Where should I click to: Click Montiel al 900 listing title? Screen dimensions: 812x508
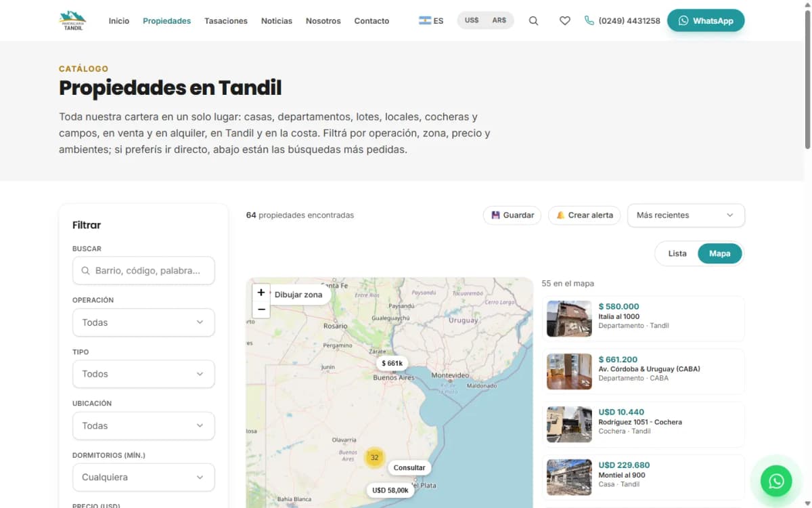click(622, 475)
